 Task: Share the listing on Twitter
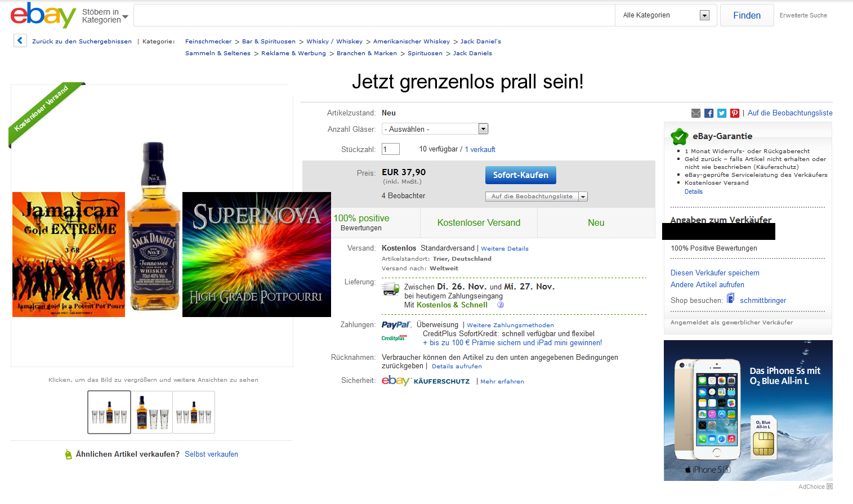coord(722,113)
